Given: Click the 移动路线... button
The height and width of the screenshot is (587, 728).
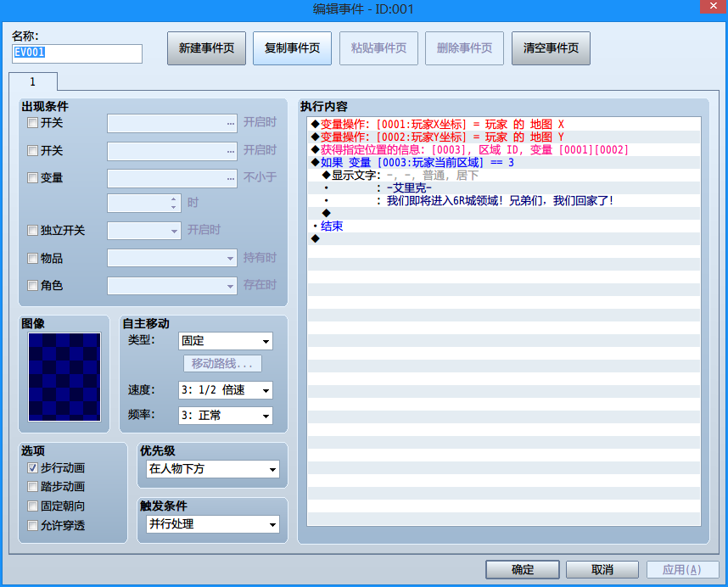Looking at the screenshot, I should 222,363.
